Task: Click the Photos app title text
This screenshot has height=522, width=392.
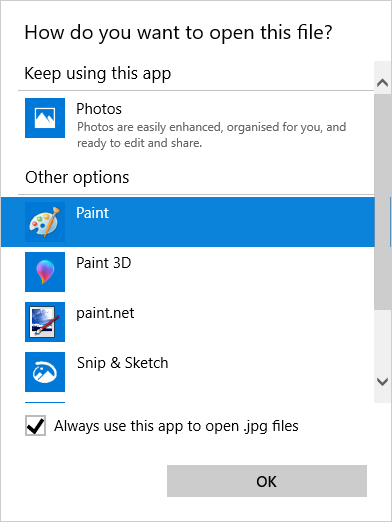Action: [99, 109]
